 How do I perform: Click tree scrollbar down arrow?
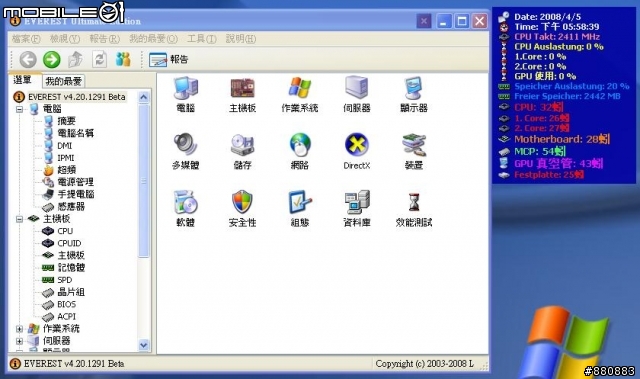coord(144,345)
